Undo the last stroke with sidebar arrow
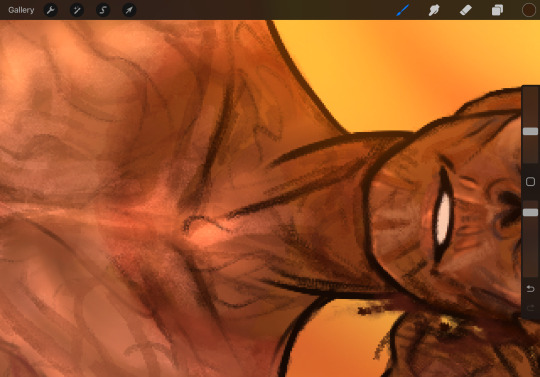The height and width of the screenshot is (377, 540). (530, 289)
